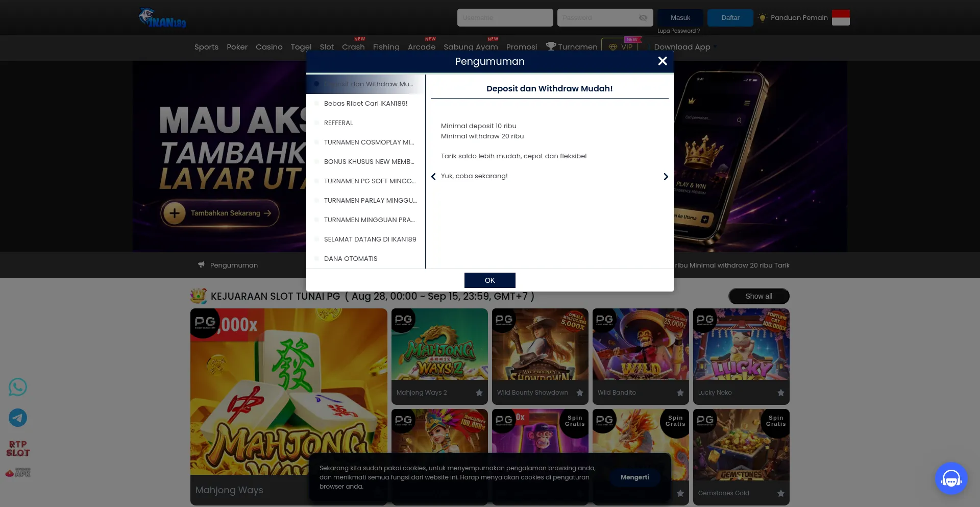Image resolution: width=980 pixels, height=507 pixels.
Task: Open the Promosi menu
Action: 522,47
